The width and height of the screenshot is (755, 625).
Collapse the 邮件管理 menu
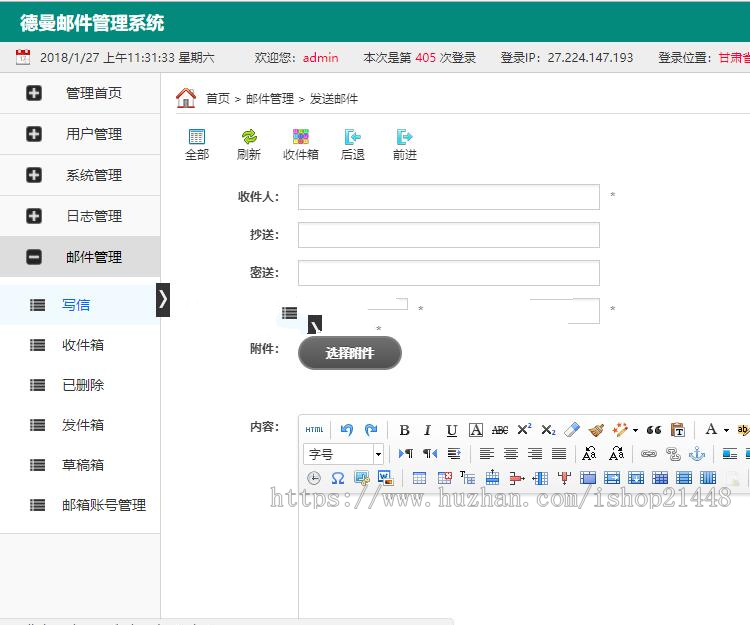click(x=34, y=257)
